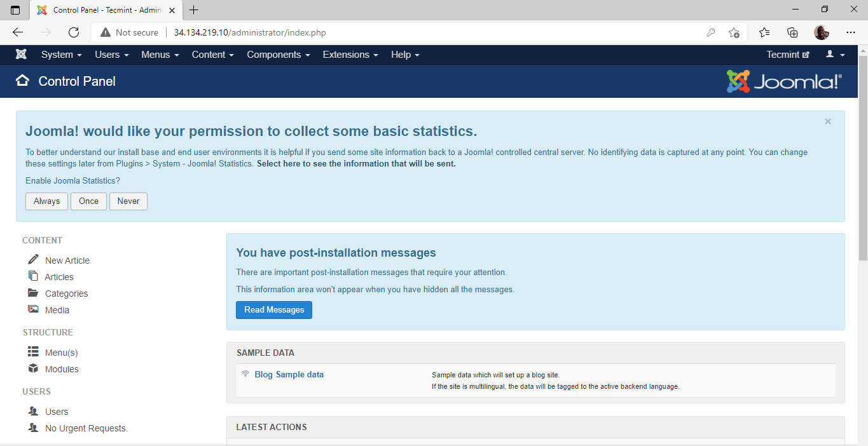The width and height of the screenshot is (868, 446).
Task: Click the Categories folder icon
Action: coord(33,293)
